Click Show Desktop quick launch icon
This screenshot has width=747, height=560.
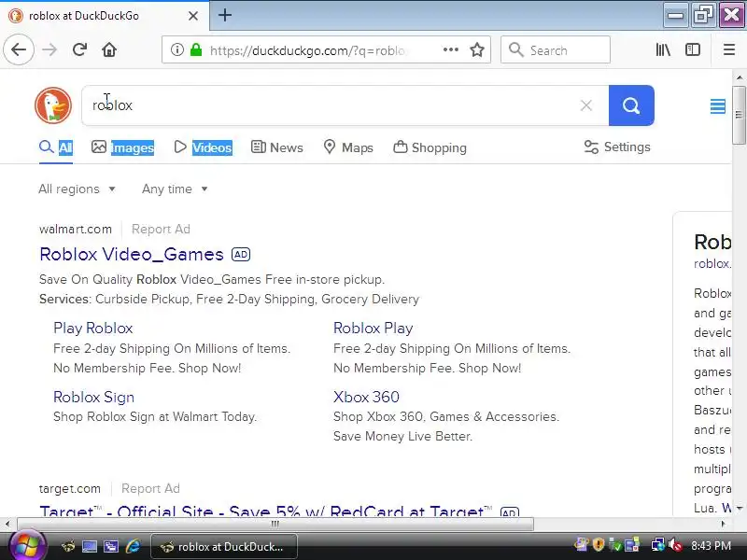tap(89, 546)
